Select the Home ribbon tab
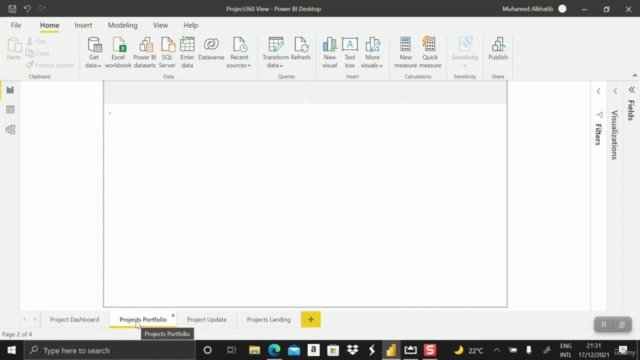This screenshot has height=360, width=640. (x=49, y=25)
